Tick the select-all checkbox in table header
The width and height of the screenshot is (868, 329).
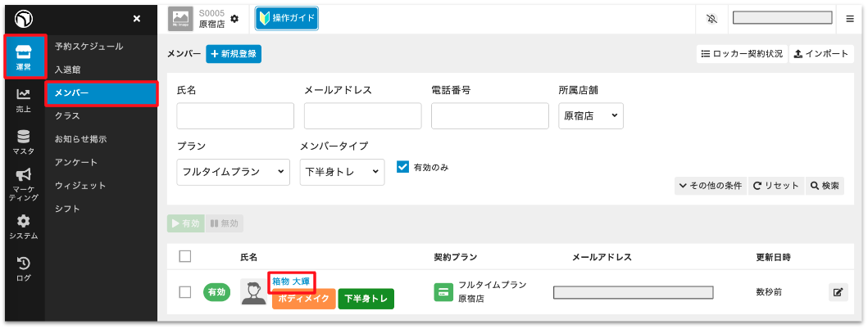185,256
